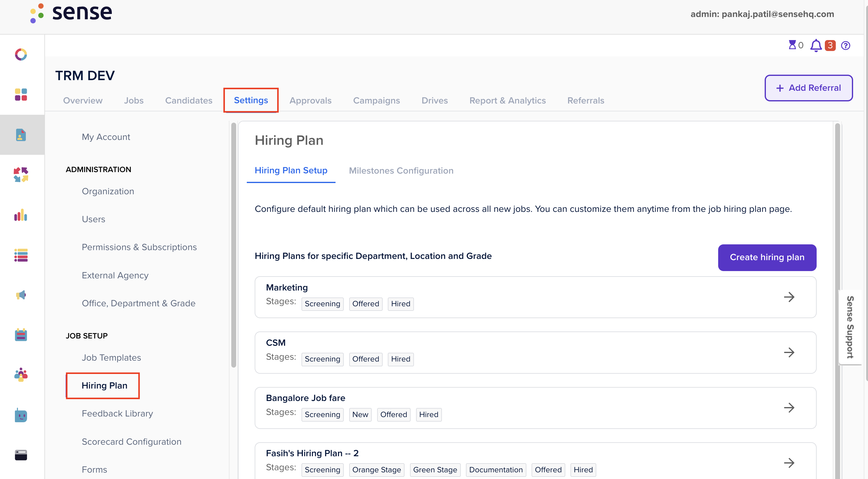Click the calendar icon in the left rail

pos(21,335)
